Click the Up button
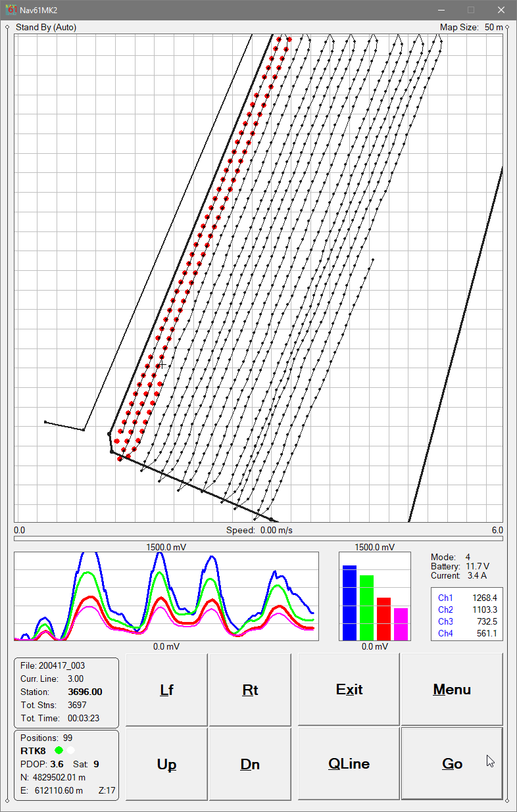This screenshot has width=517, height=812. pyautogui.click(x=166, y=764)
